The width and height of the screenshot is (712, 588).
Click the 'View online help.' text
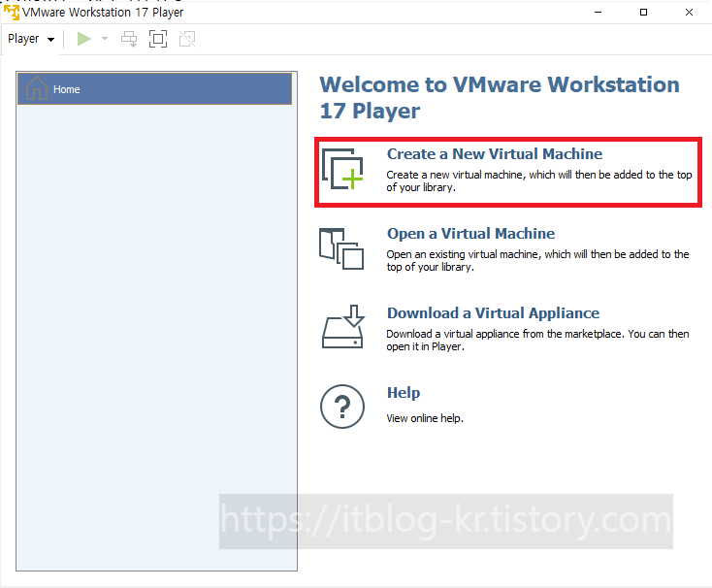click(x=425, y=418)
